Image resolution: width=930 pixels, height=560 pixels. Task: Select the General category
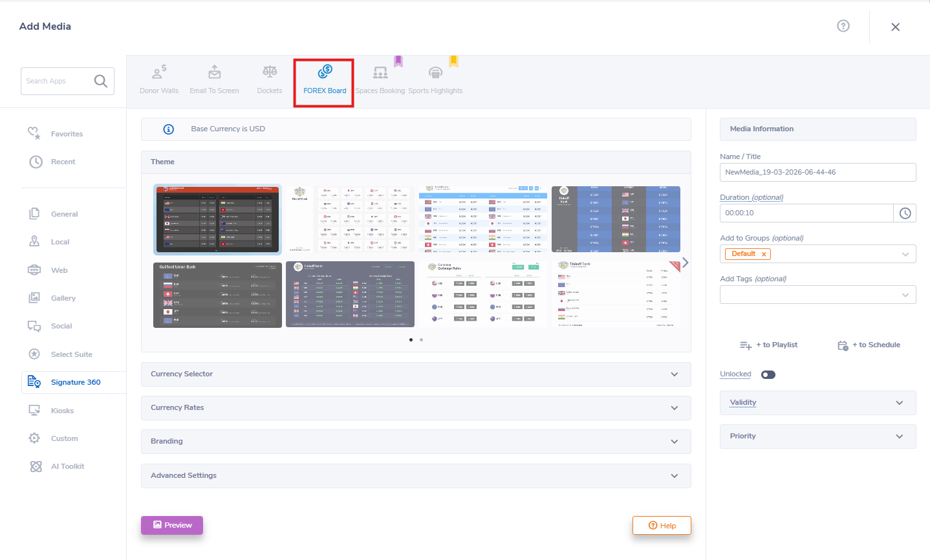click(x=53, y=214)
